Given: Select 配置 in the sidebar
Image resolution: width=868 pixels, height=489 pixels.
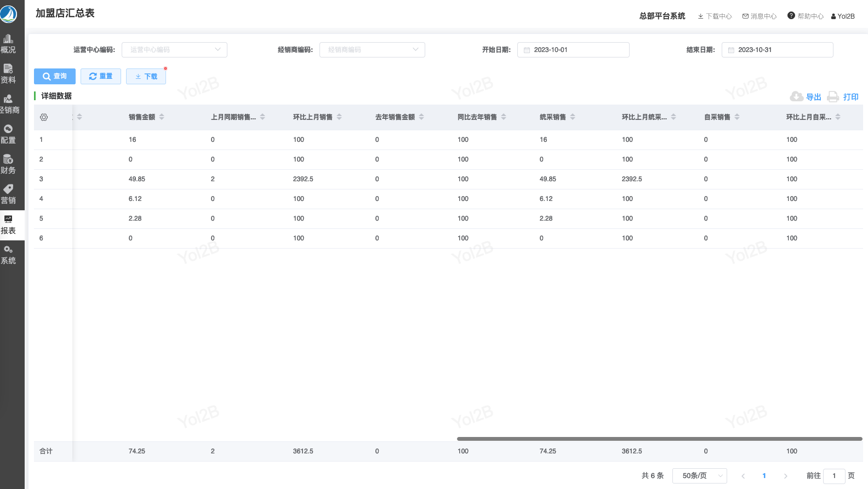Looking at the screenshot, I should click(x=8, y=134).
